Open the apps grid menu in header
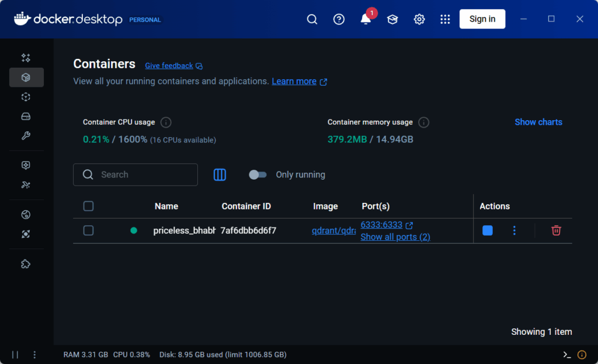Viewport: 598px width, 364px height. click(x=445, y=19)
